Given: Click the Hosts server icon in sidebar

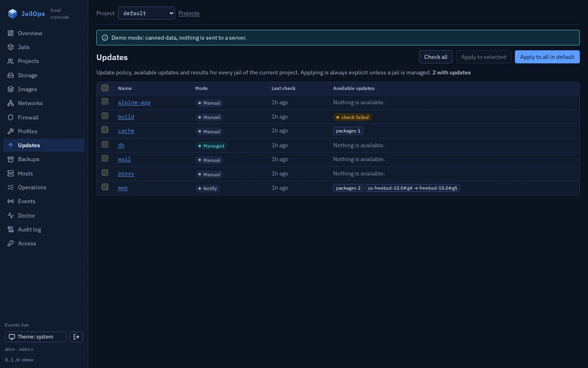Looking at the screenshot, I should 11,173.
